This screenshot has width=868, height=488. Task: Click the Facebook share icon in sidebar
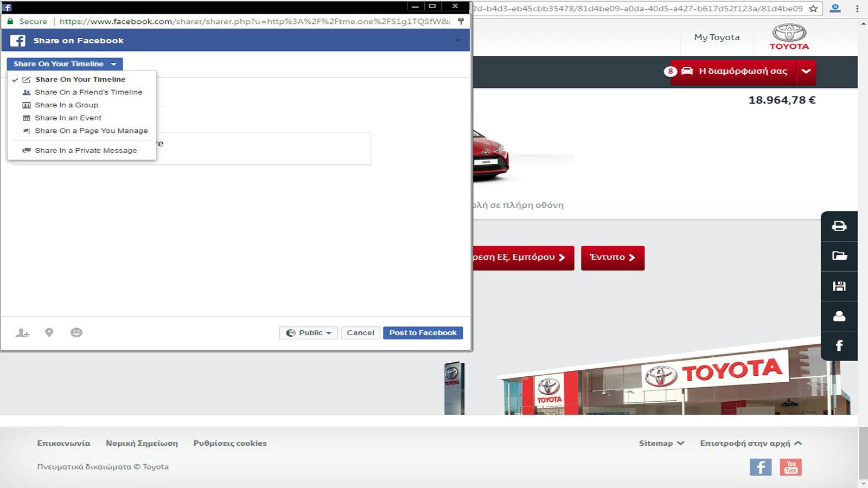coord(839,346)
